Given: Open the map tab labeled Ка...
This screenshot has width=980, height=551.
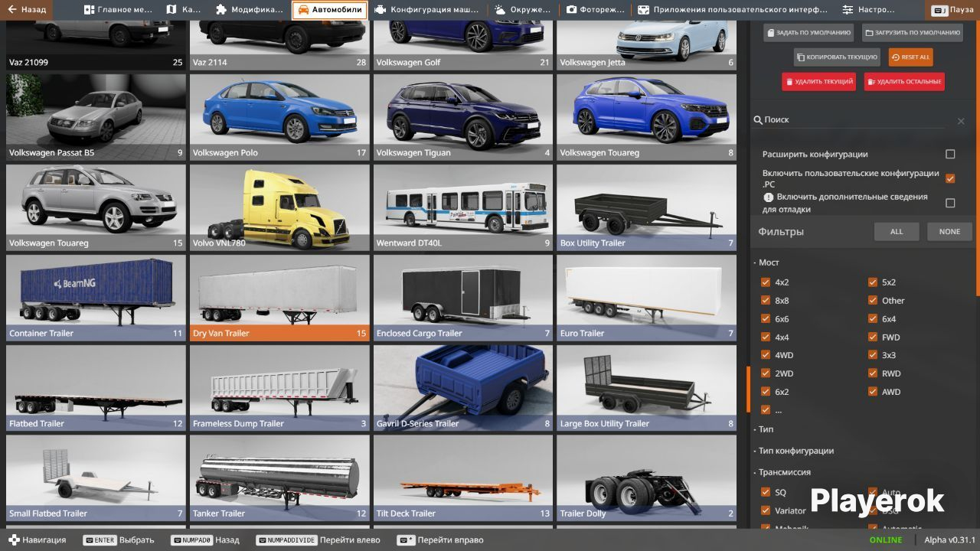Looking at the screenshot, I should click(x=184, y=10).
